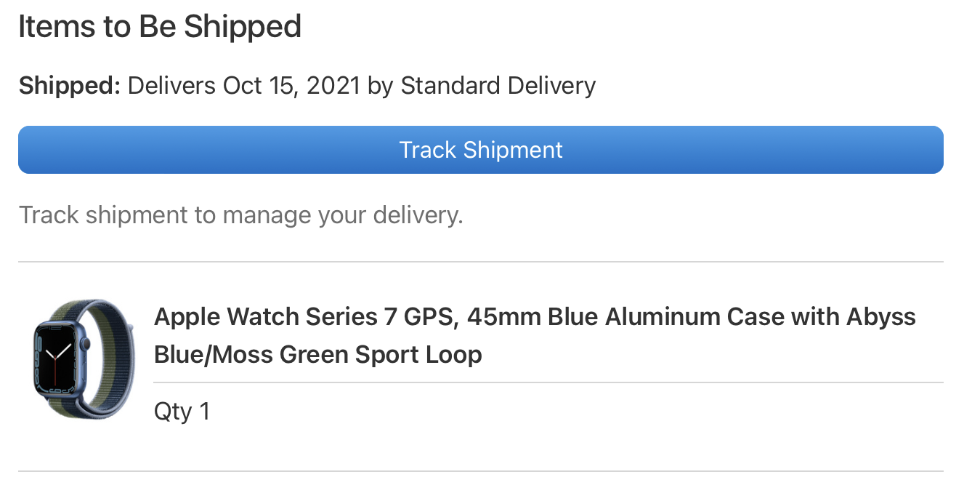This screenshot has width=980, height=477.
Task: Click the separator line above the product row
Action: click(x=480, y=261)
